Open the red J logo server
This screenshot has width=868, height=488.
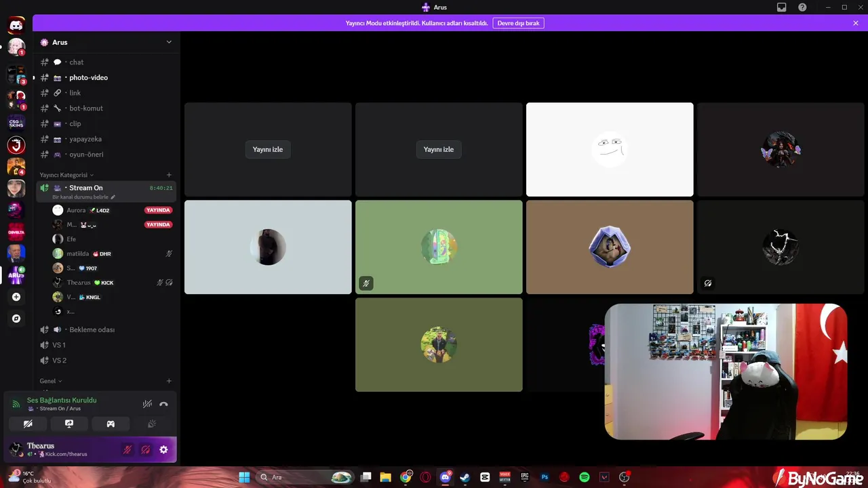tap(16, 144)
